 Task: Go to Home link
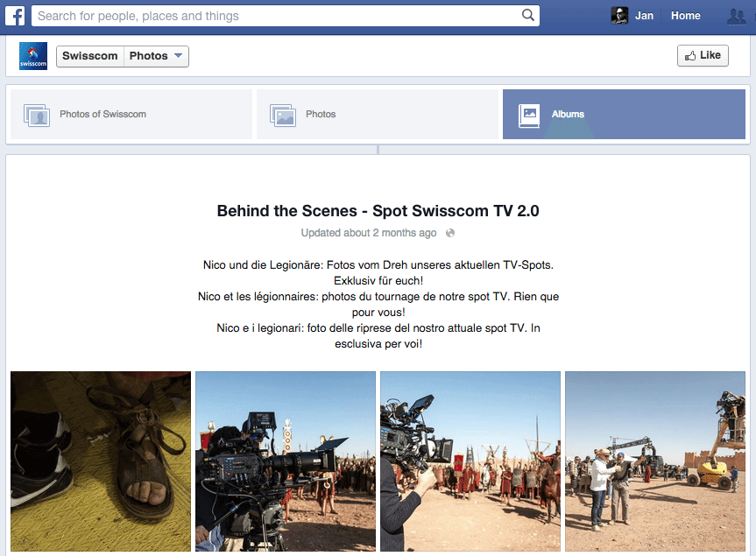pyautogui.click(x=685, y=16)
